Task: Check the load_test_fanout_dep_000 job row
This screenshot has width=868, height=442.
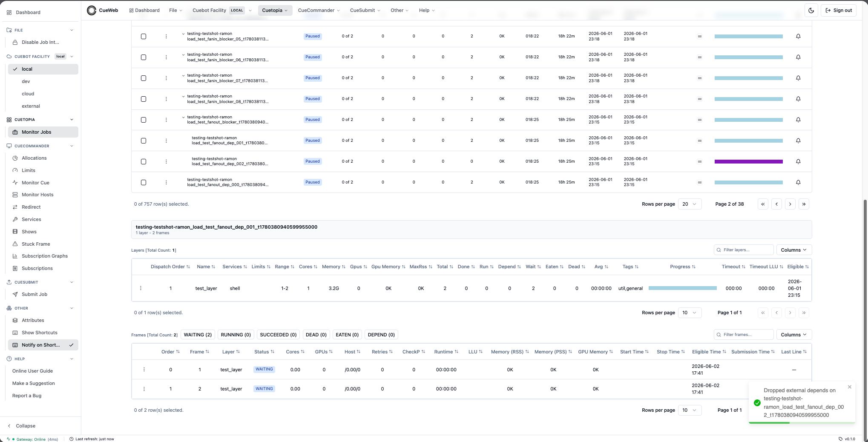Action: pyautogui.click(x=144, y=182)
